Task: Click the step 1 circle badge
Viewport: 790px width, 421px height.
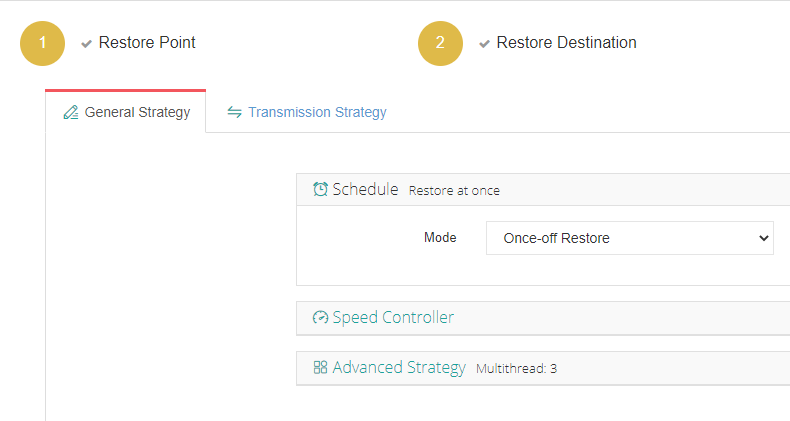Action: (x=42, y=43)
